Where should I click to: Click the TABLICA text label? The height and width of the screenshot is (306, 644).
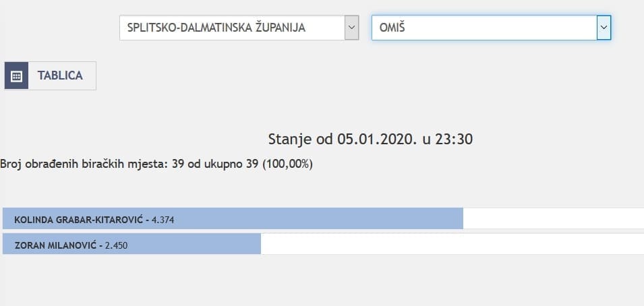[60, 76]
